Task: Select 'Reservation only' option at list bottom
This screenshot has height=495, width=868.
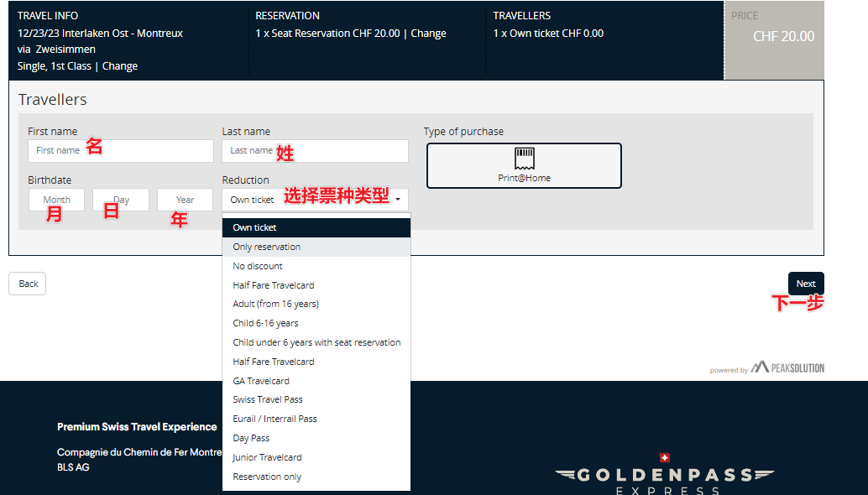Action: click(316, 477)
